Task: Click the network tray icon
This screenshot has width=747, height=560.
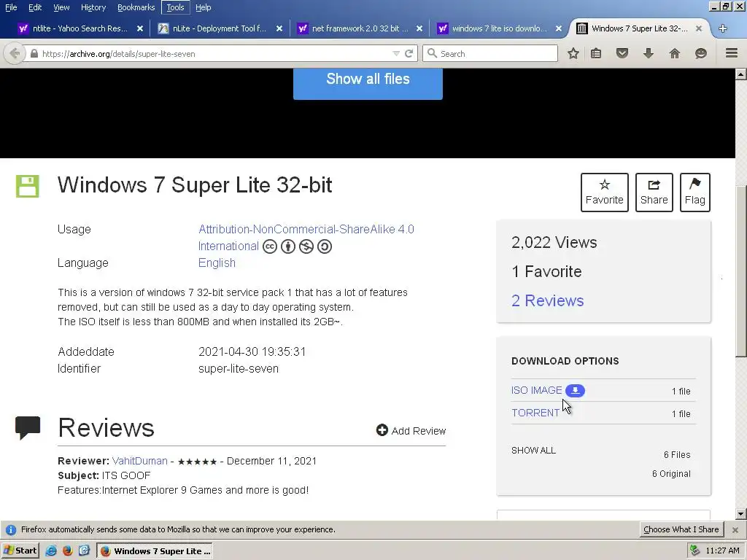Action: [x=695, y=551]
